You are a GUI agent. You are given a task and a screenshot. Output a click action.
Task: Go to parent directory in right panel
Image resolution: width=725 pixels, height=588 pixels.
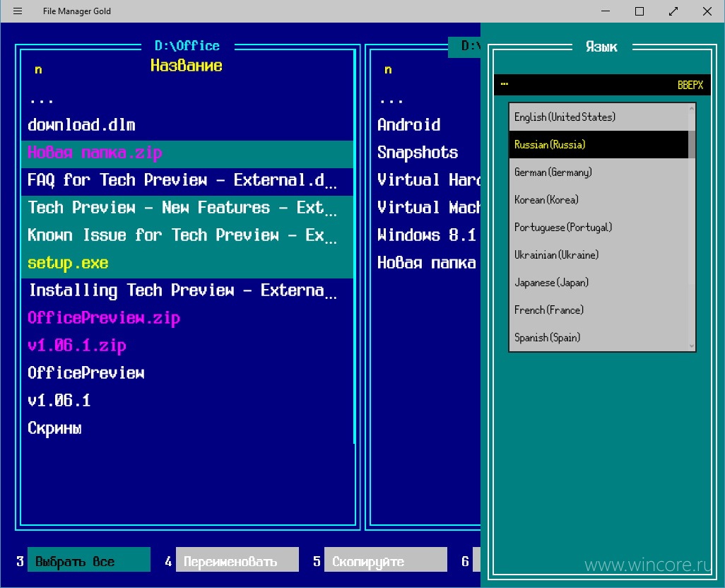pos(425,100)
